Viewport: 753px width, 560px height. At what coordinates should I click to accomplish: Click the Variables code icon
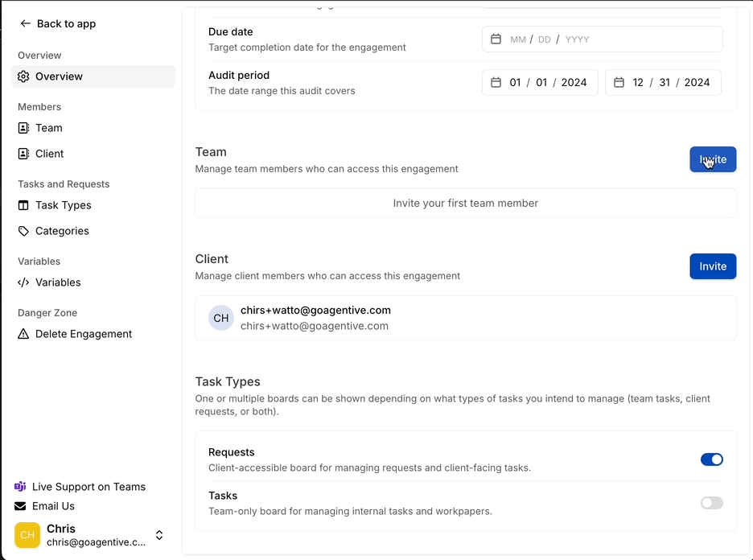[23, 282]
